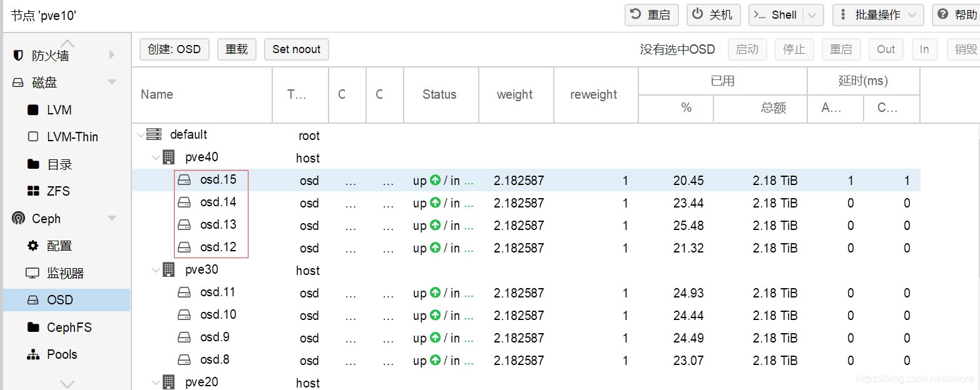Click the 创建: OSD button
The width and height of the screenshot is (980, 390).
click(x=175, y=49)
